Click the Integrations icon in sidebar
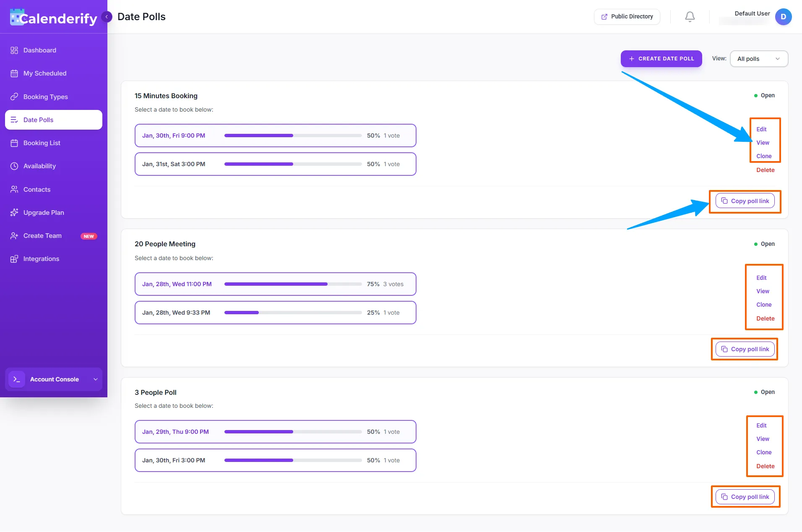The width and height of the screenshot is (802, 532). [14, 258]
